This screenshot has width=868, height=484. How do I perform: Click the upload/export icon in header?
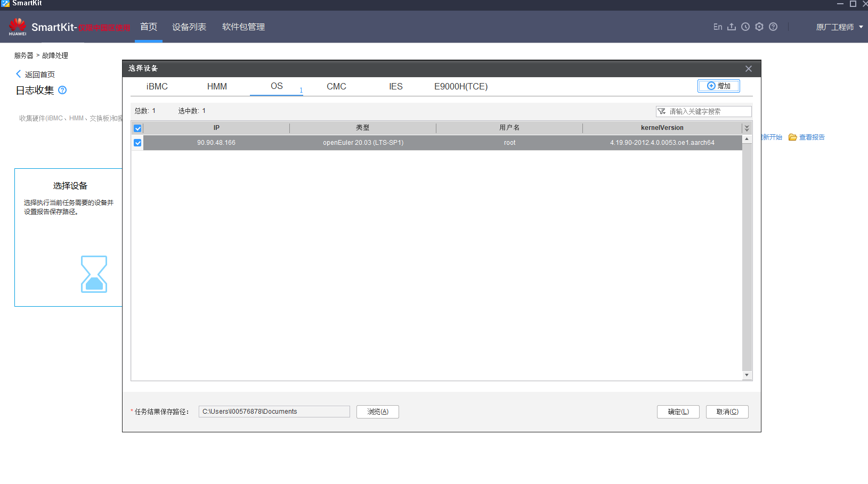coord(732,27)
